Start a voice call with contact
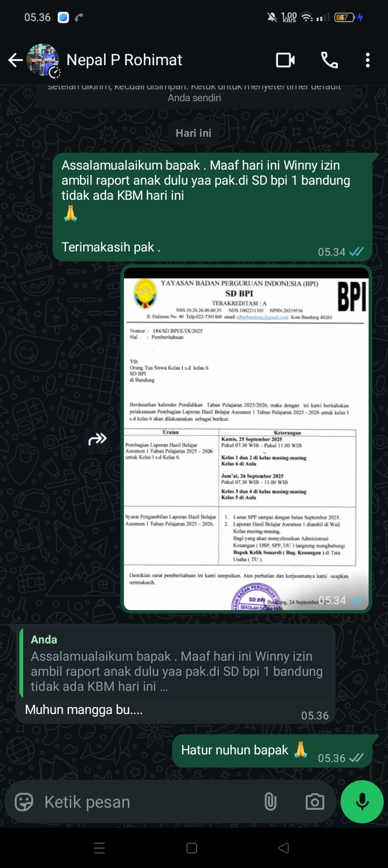Screen dimensions: 388x868 [x=329, y=60]
